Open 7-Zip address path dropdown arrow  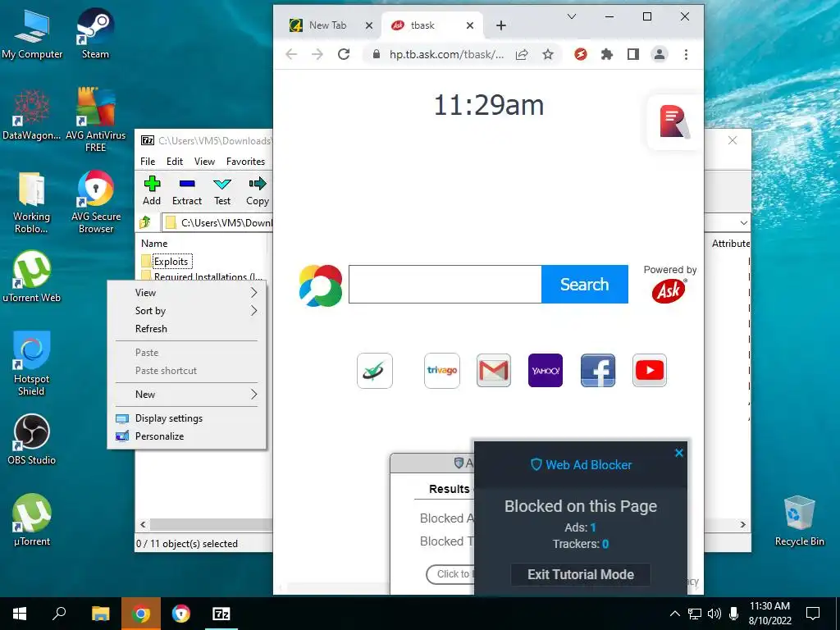pos(743,222)
